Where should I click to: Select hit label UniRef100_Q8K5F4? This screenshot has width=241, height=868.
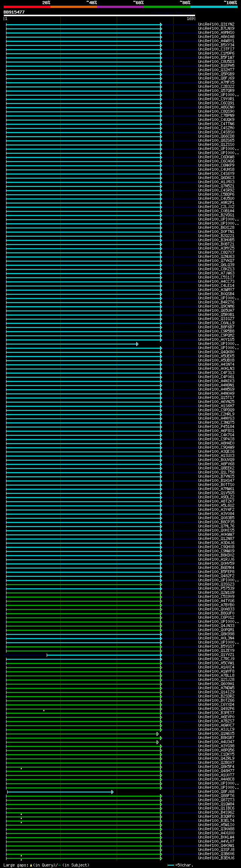tap(216, 767)
